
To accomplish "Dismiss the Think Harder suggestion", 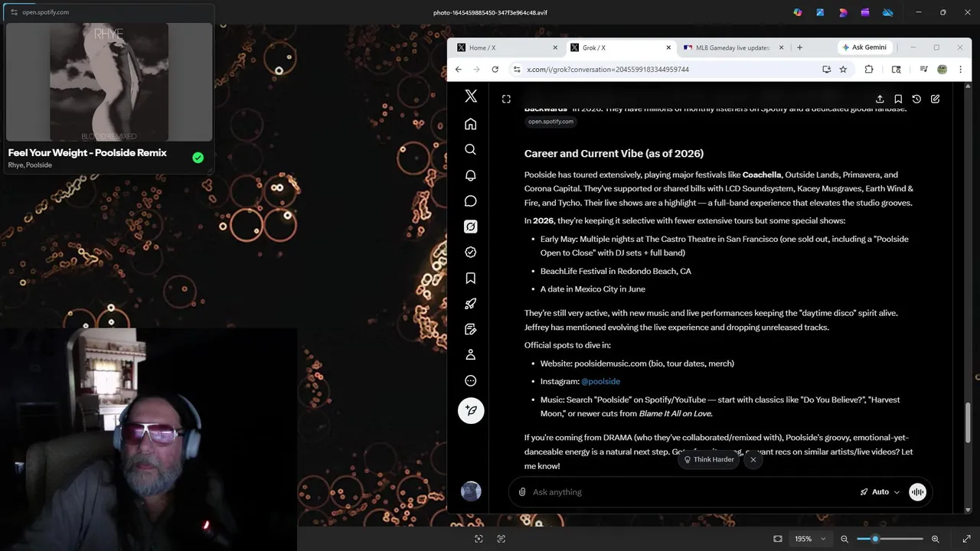I will 753,459.
